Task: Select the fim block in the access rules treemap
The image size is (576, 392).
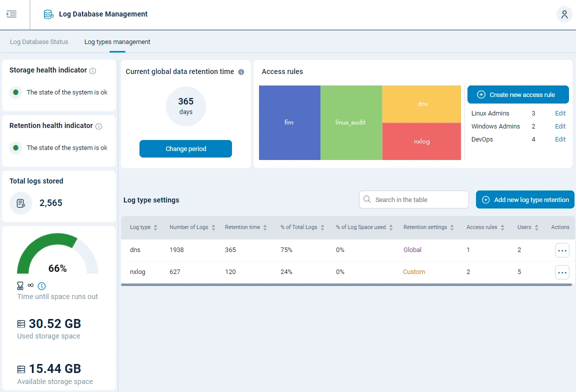Action: (289, 122)
